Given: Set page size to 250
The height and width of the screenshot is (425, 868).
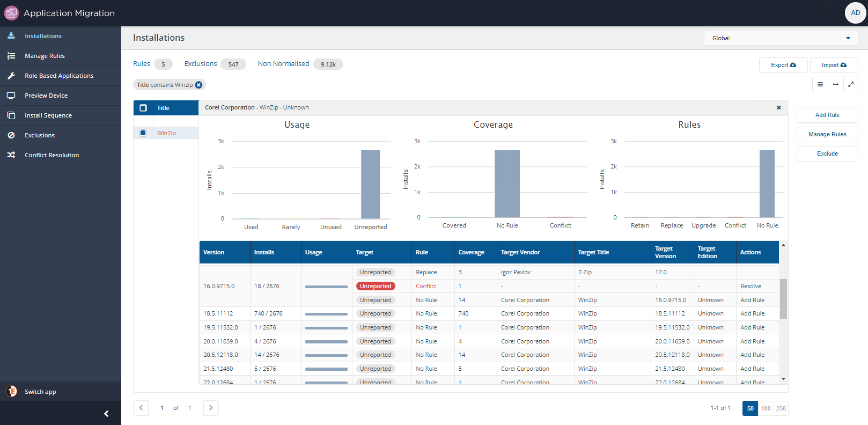Looking at the screenshot, I should pos(781,408).
